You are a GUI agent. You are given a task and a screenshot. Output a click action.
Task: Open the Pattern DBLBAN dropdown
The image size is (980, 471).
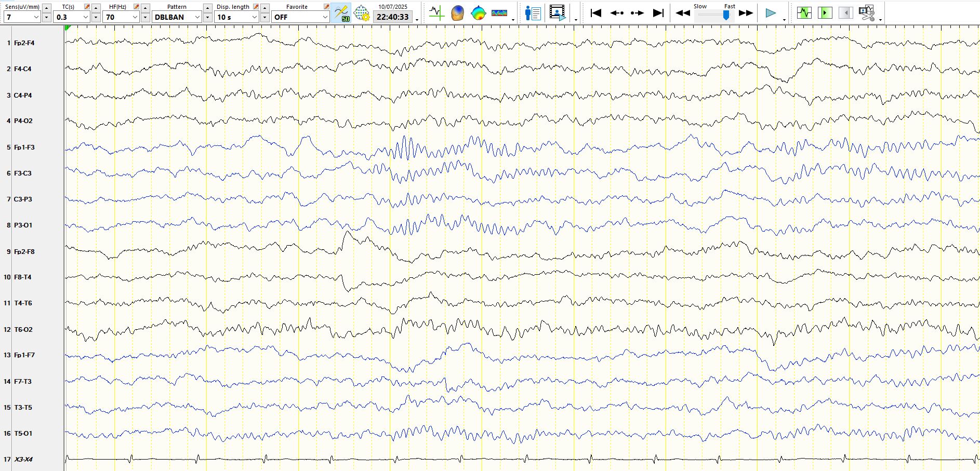197,17
